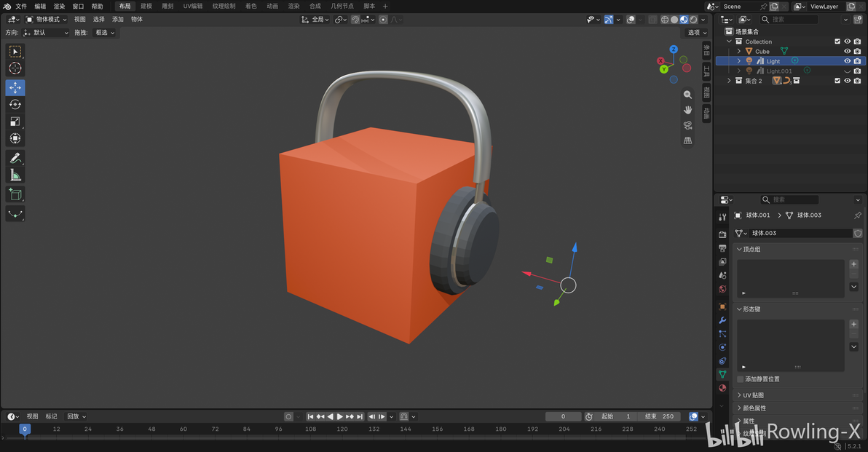The height and width of the screenshot is (452, 868).
Task: Activate the Annotate pencil tool
Action: [15, 158]
